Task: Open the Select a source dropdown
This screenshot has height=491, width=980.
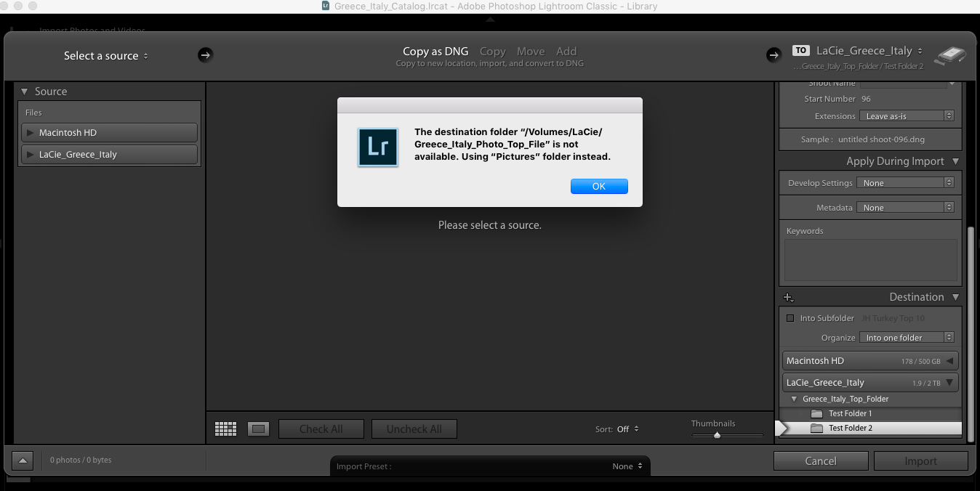Action: 106,56
